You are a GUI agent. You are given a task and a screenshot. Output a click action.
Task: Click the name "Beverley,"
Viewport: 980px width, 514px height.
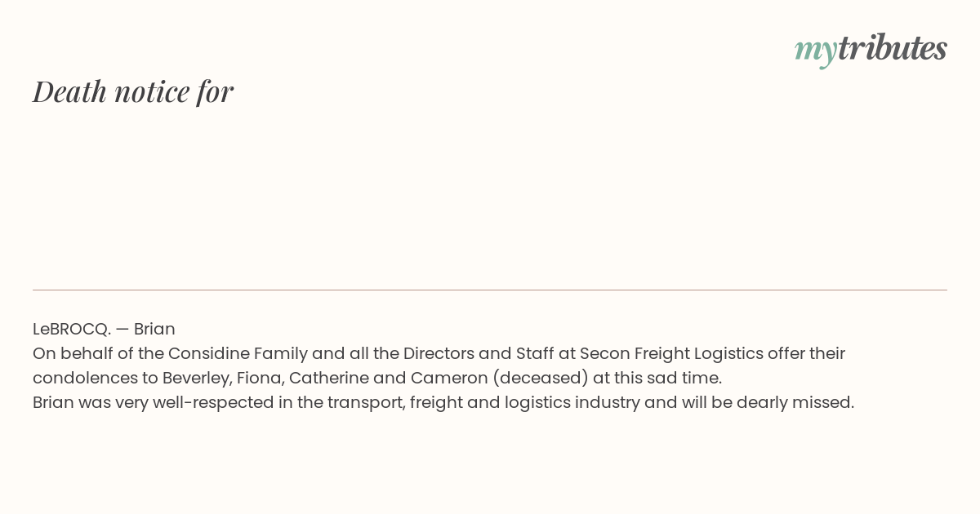click(197, 379)
